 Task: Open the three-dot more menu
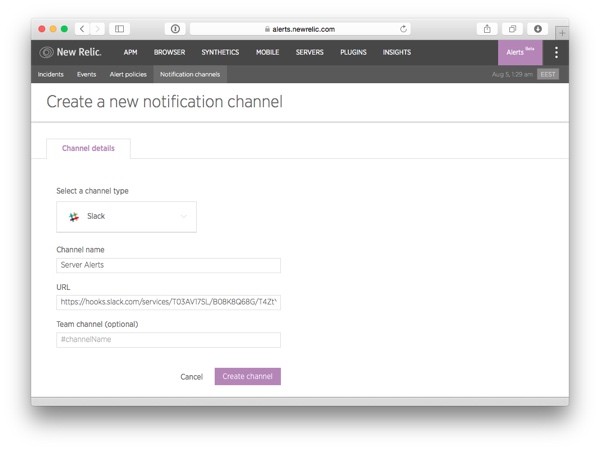[556, 52]
